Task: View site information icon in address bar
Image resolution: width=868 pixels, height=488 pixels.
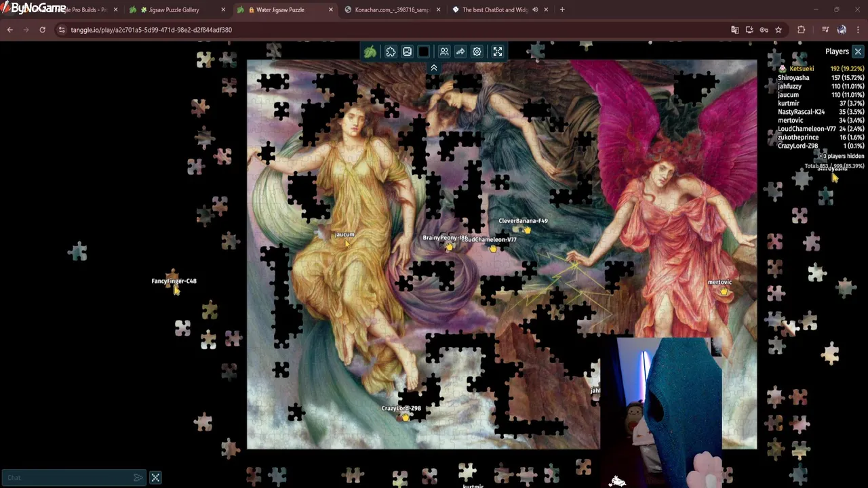Action: [x=62, y=30]
